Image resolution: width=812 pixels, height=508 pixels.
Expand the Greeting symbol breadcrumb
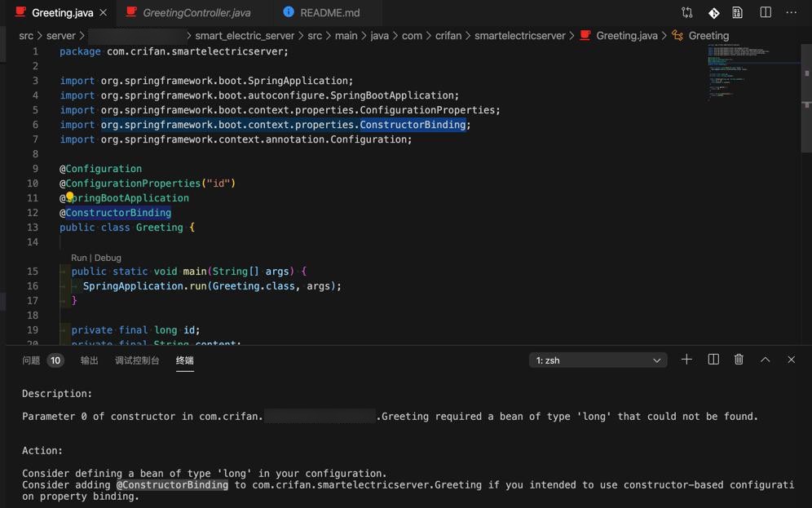708,36
